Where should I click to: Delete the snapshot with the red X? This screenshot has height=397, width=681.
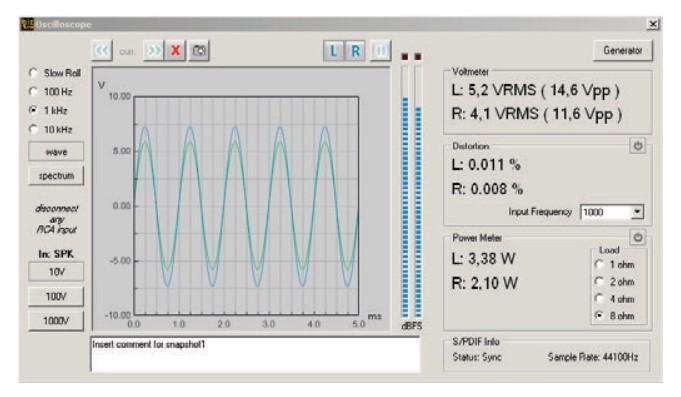pyautogui.click(x=175, y=51)
